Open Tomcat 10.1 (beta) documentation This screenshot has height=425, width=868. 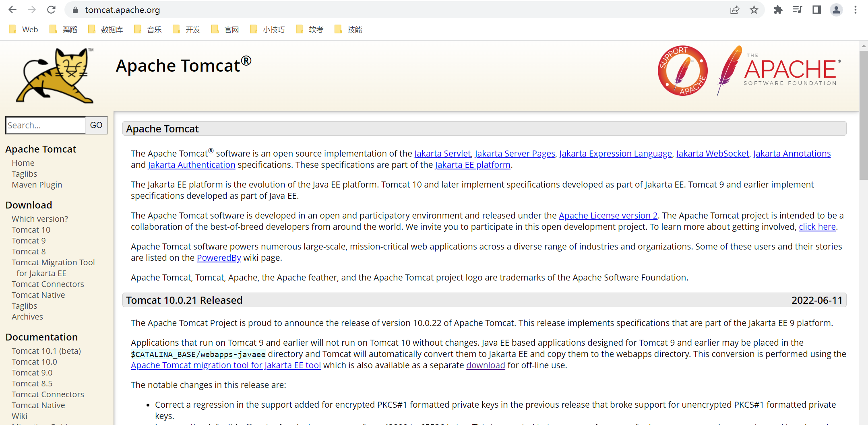click(46, 351)
